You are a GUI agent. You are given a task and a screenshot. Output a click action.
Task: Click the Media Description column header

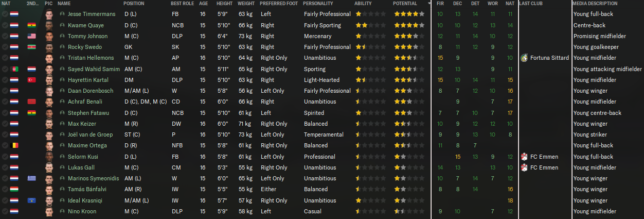[596, 4]
